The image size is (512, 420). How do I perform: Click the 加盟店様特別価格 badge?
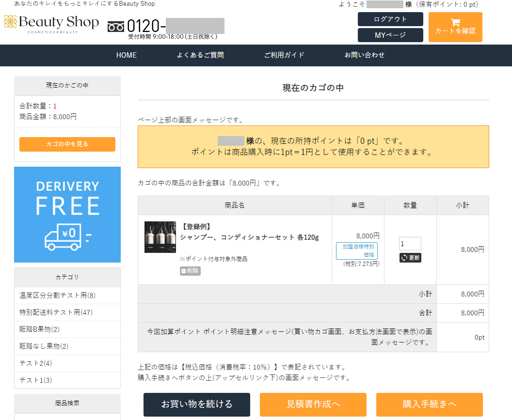(x=357, y=250)
